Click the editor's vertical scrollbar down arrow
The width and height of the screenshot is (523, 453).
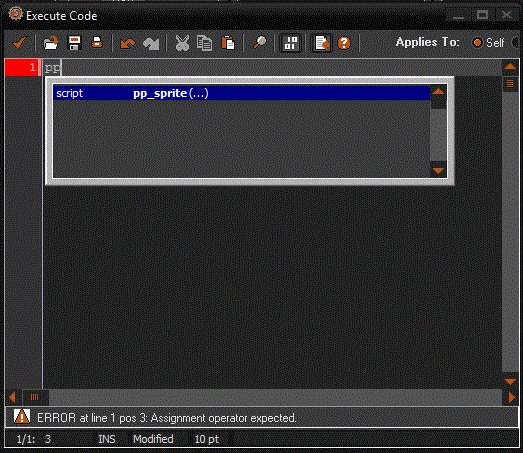pyautogui.click(x=510, y=381)
